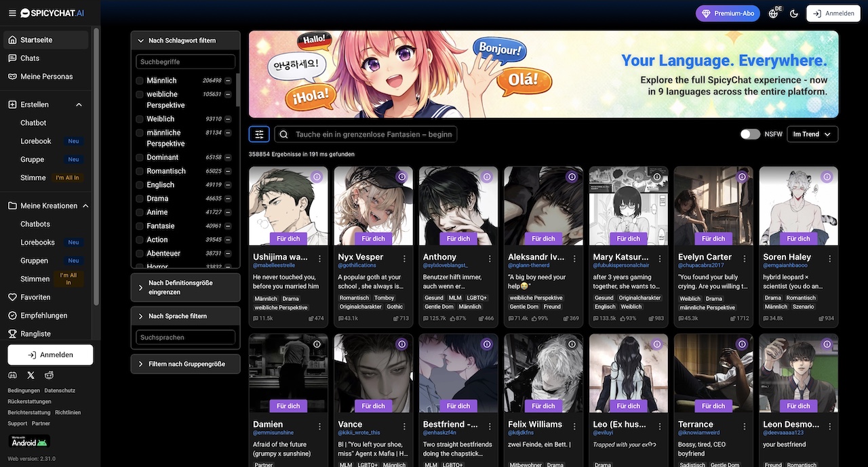The height and width of the screenshot is (467, 868).
Task: Click the Anmelden button in sidebar
Action: 50,354
